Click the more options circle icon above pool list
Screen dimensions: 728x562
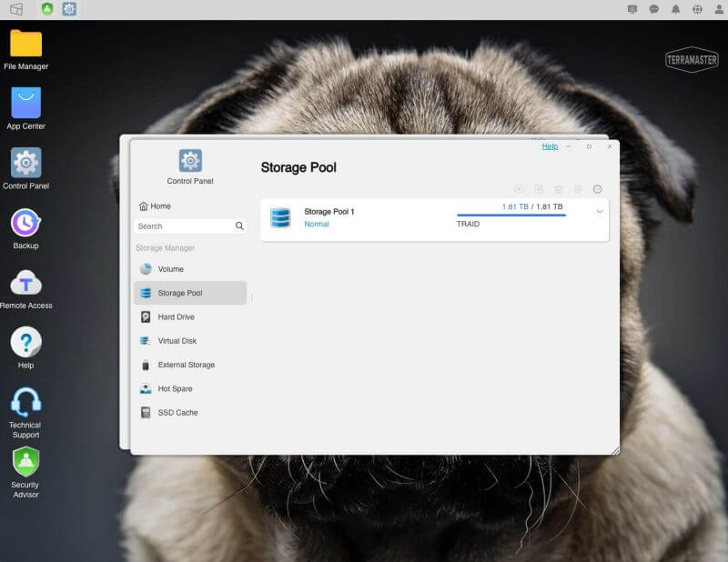(x=598, y=189)
